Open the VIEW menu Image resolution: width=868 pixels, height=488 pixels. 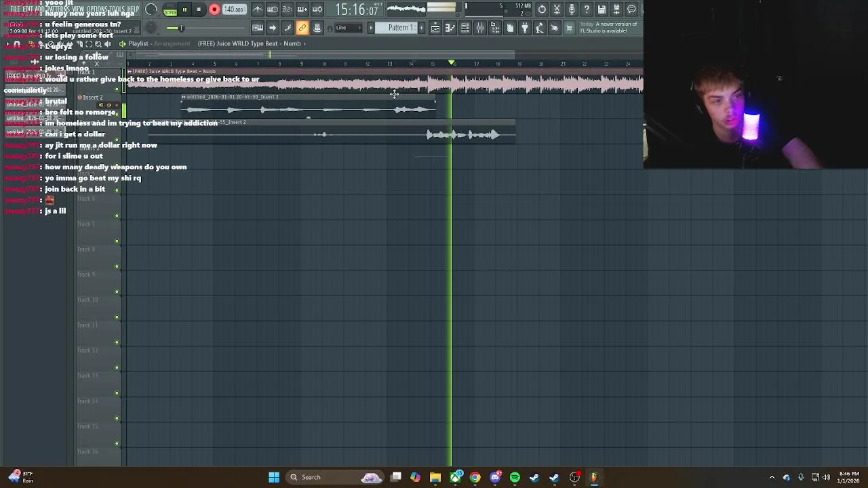point(78,9)
